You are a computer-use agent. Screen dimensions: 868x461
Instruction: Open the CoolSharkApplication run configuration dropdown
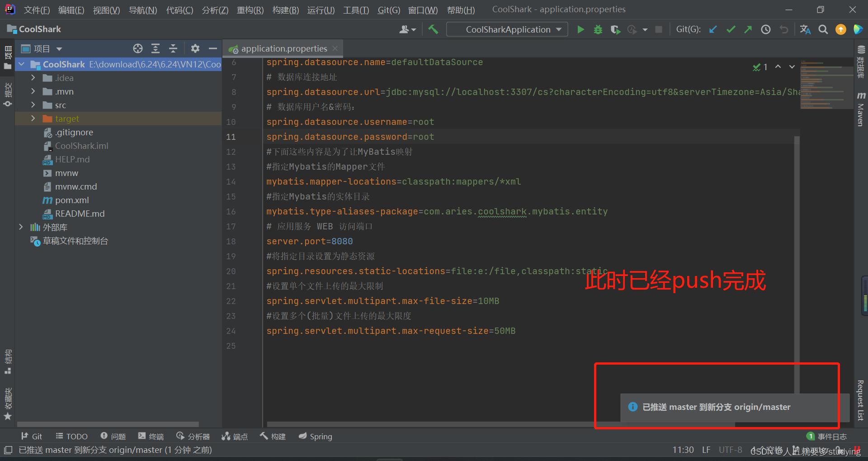(x=507, y=29)
